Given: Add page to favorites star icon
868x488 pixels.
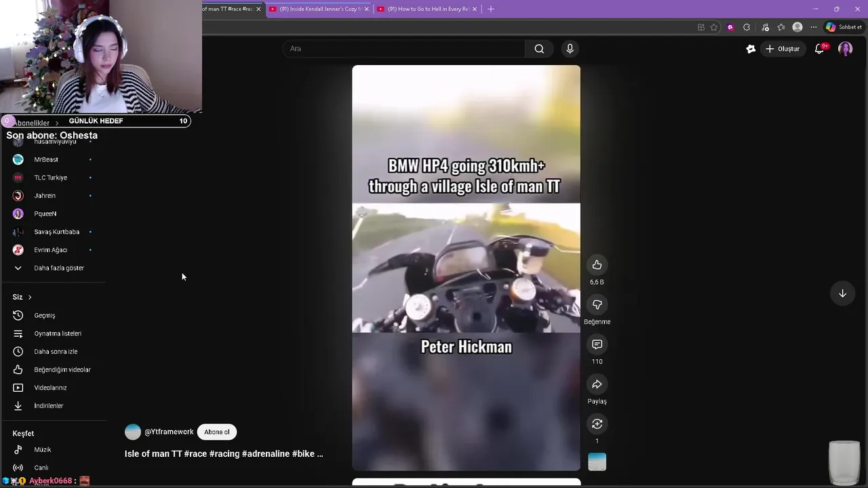Looking at the screenshot, I should [714, 27].
